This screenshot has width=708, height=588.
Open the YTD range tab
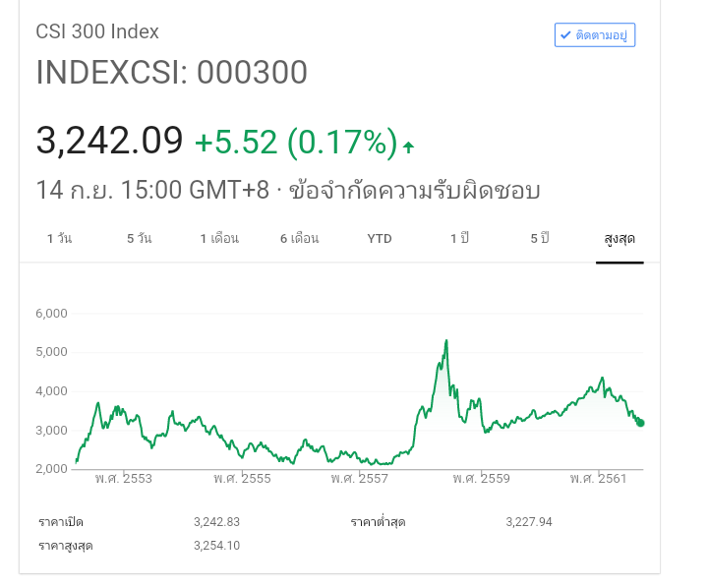(x=380, y=239)
